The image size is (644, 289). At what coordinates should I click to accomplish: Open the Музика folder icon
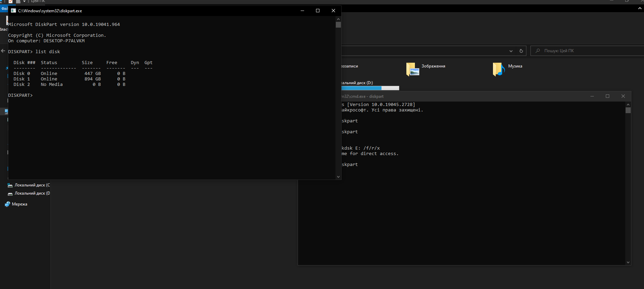coord(499,69)
